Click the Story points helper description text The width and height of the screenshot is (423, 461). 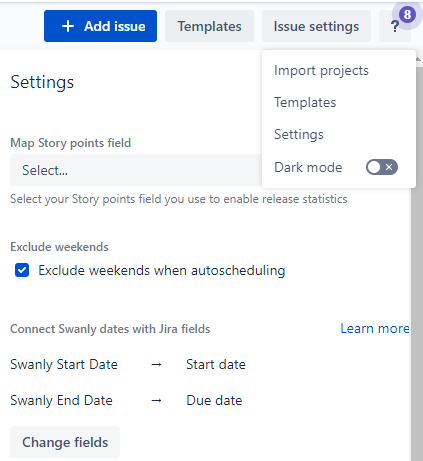(179, 199)
